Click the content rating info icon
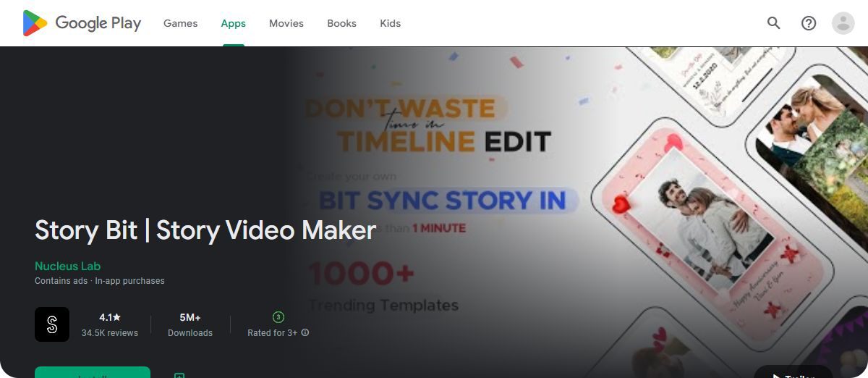The image size is (868, 378). (x=305, y=333)
